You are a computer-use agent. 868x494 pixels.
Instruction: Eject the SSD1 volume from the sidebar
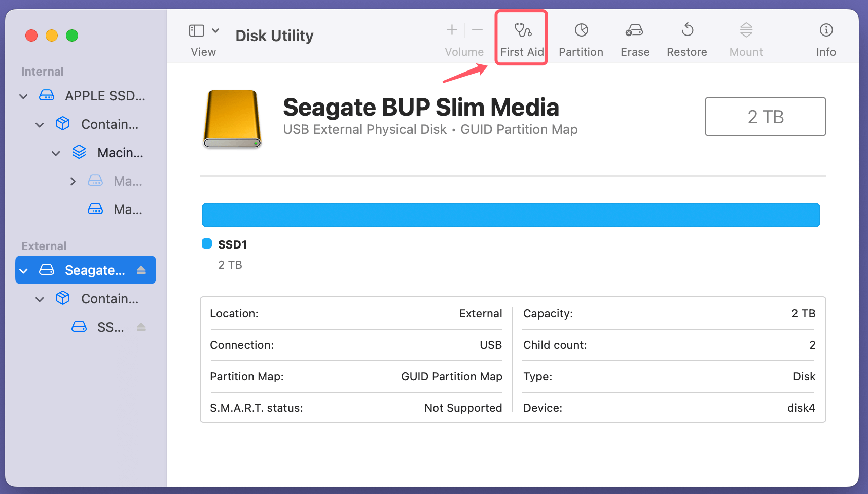141,327
